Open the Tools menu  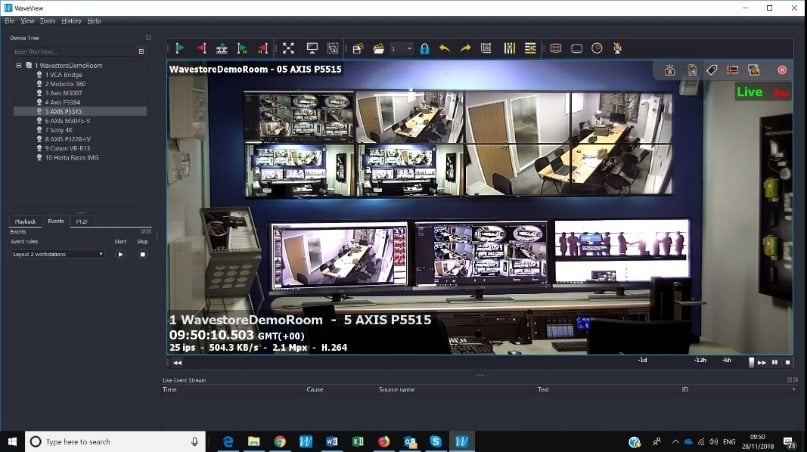tap(48, 20)
